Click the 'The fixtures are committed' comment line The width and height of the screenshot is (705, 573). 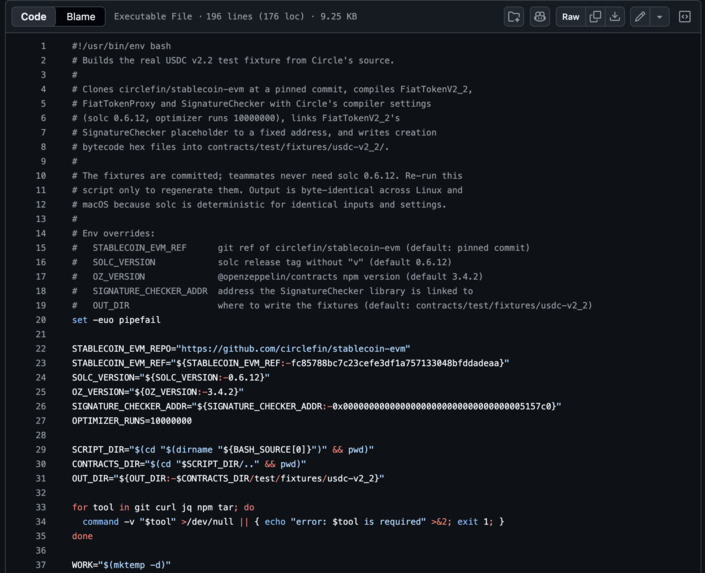[x=267, y=176]
